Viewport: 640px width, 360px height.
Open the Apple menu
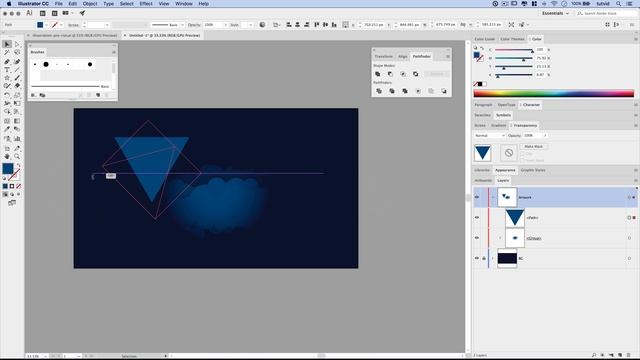click(9, 4)
